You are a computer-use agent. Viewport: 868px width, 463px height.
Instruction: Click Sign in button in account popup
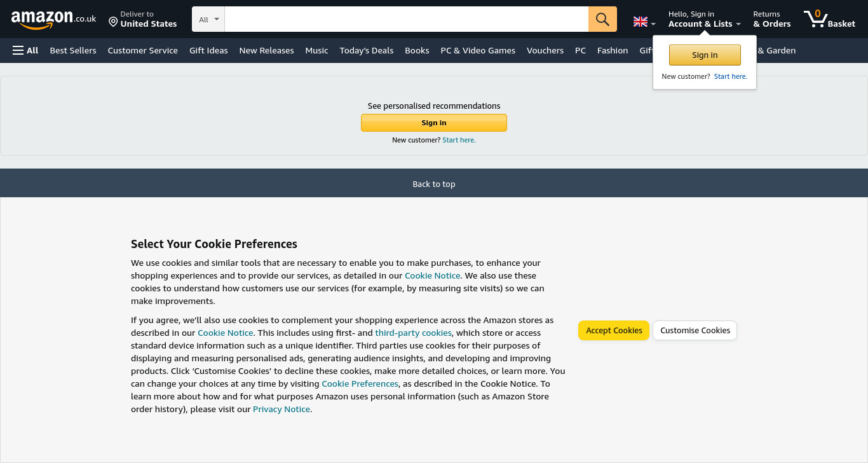click(x=705, y=55)
